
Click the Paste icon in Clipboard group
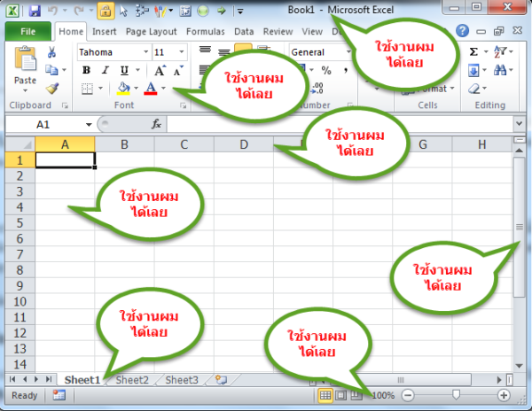point(26,66)
